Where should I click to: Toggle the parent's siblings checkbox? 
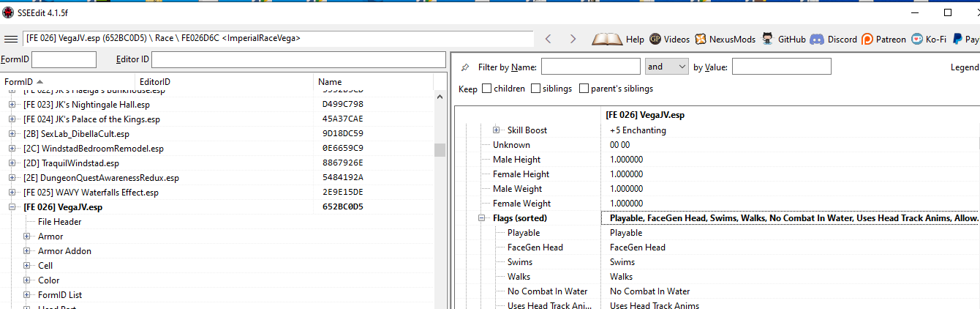click(584, 89)
